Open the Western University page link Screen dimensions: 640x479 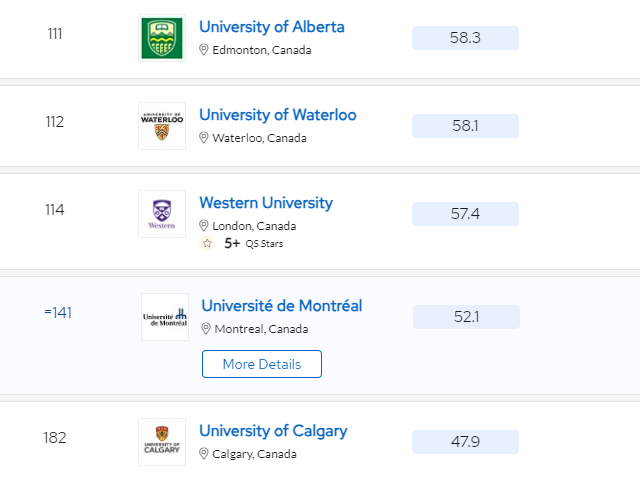[x=265, y=203]
